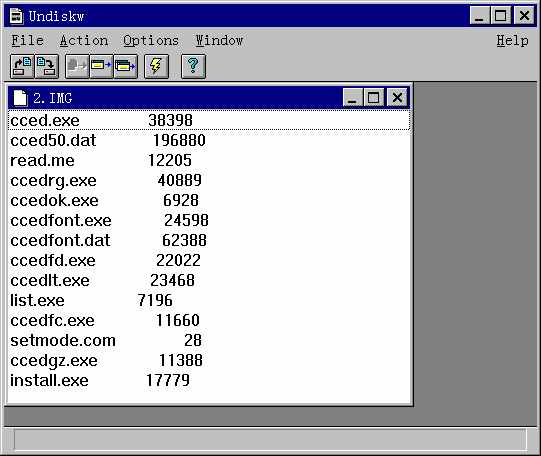Screen dimensions: 541x456
Task: Minimize the 2.IMG child window
Action: pyautogui.click(x=353, y=98)
